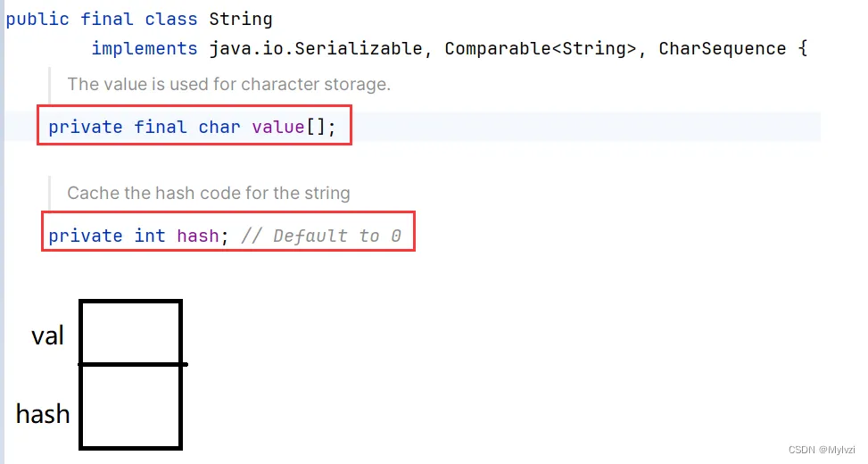
Task: Click the character storage doc comment
Action: [x=229, y=85]
